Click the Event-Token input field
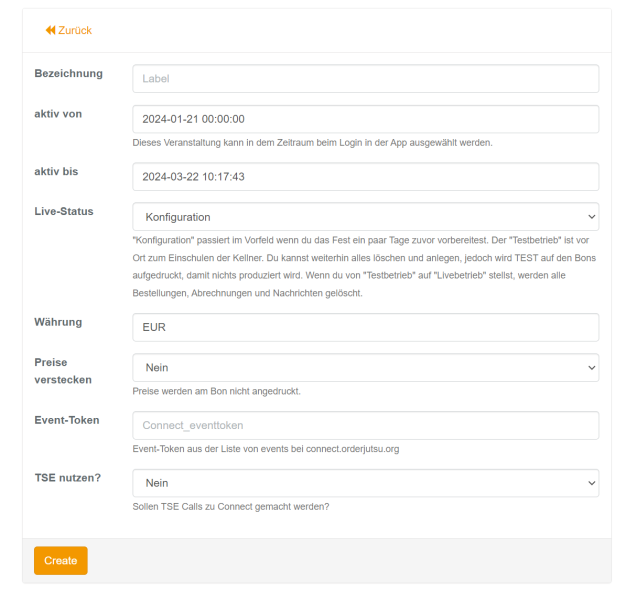The height and width of the screenshot is (600, 626). [x=365, y=426]
